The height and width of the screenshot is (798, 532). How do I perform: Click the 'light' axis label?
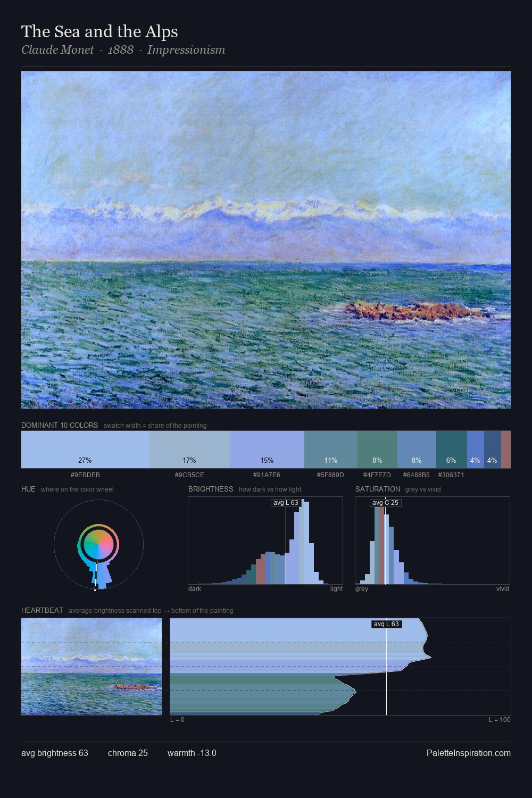click(x=336, y=589)
